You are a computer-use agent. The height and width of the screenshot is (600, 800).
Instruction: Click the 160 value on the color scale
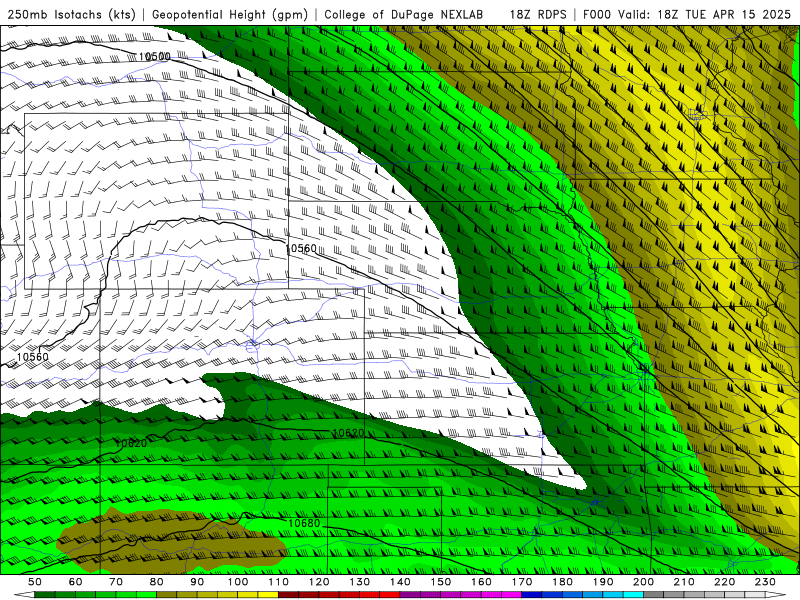coord(481,582)
